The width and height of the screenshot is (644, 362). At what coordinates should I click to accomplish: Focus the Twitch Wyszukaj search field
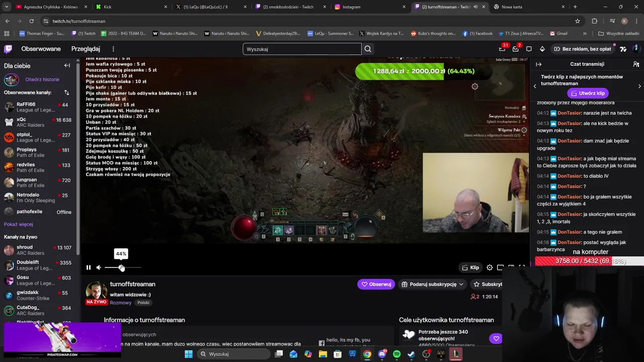[302, 49]
